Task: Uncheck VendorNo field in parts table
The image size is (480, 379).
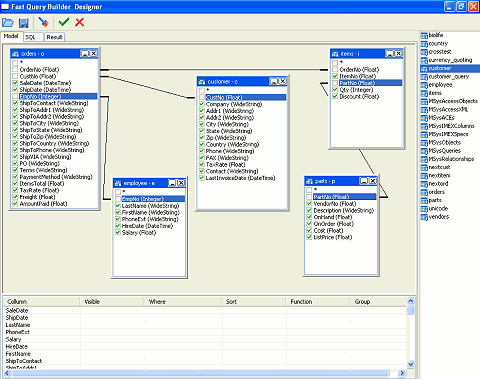Action: [309, 204]
